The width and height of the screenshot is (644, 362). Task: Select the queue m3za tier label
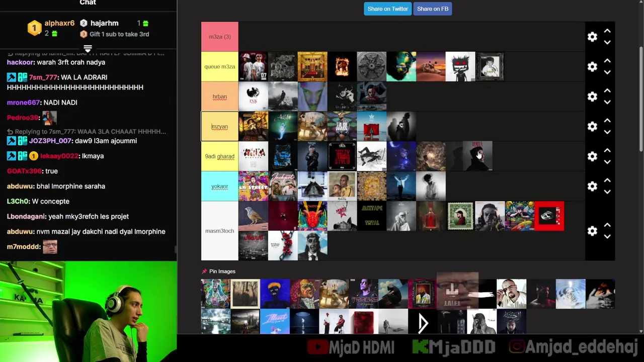220,66
